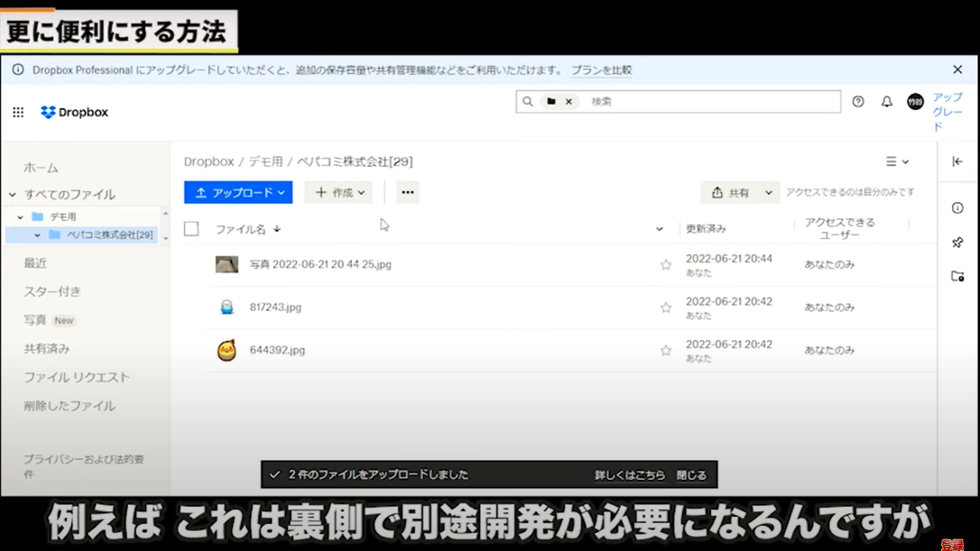The width and height of the screenshot is (980, 551).
Task: Open ファイル リクエスト in the sidebar
Action: click(x=77, y=378)
